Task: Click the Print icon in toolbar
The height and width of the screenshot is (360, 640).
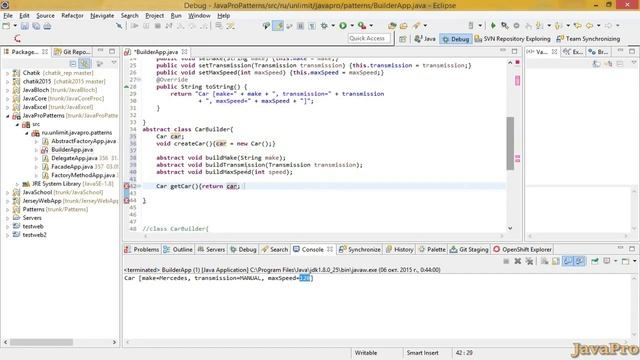Action: [x=47, y=26]
